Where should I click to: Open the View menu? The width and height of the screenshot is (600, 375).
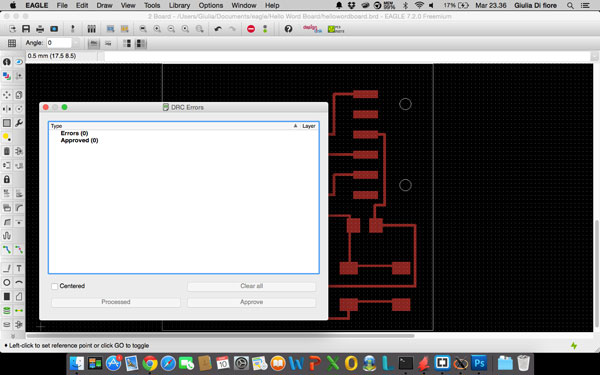pyautogui.click(x=128, y=5)
